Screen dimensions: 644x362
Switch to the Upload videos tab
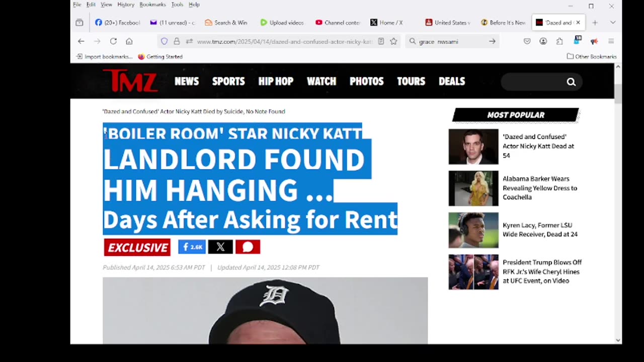tap(282, 23)
